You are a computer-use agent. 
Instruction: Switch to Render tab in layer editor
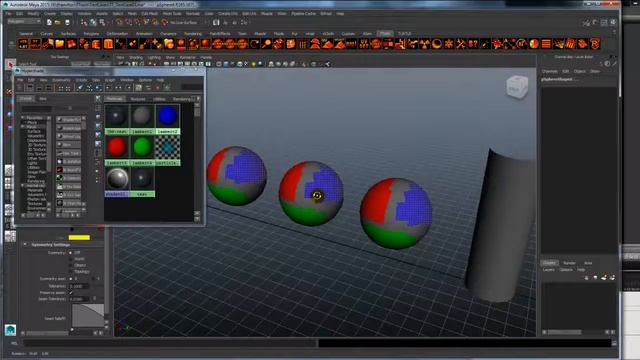(x=569, y=263)
